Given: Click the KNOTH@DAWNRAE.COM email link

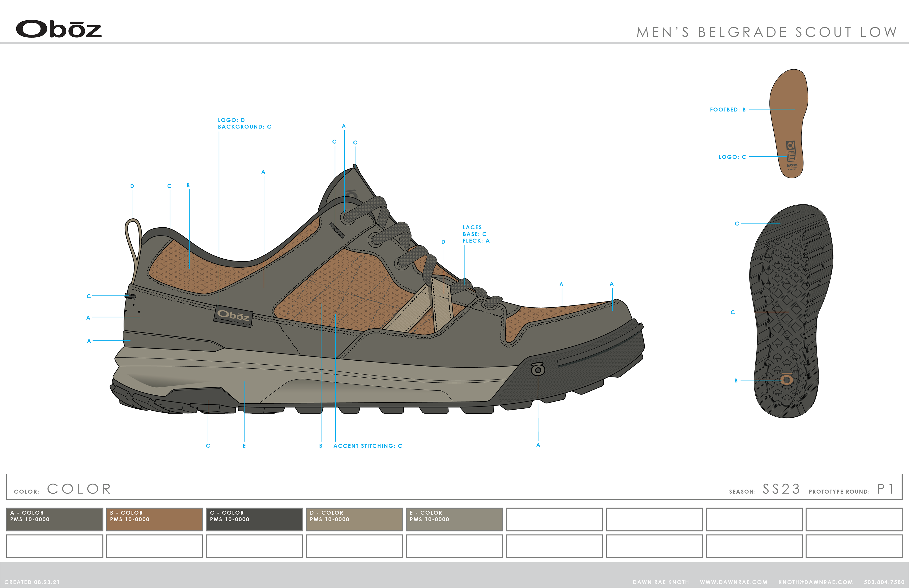Looking at the screenshot, I should point(816,582).
